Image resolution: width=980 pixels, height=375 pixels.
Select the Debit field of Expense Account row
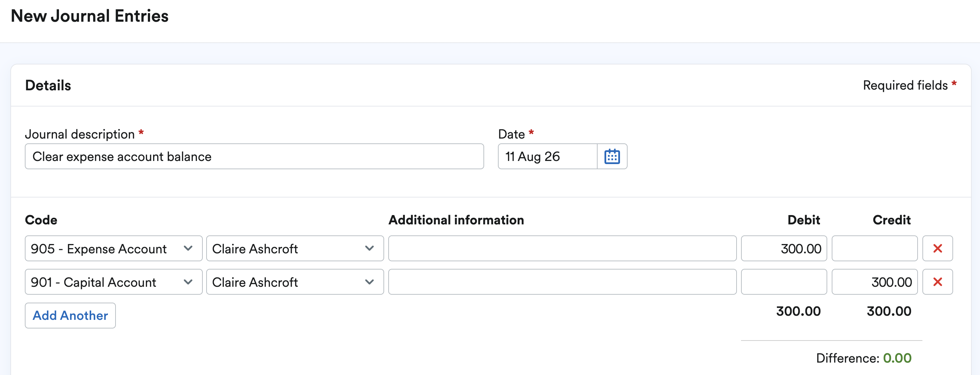[784, 249]
